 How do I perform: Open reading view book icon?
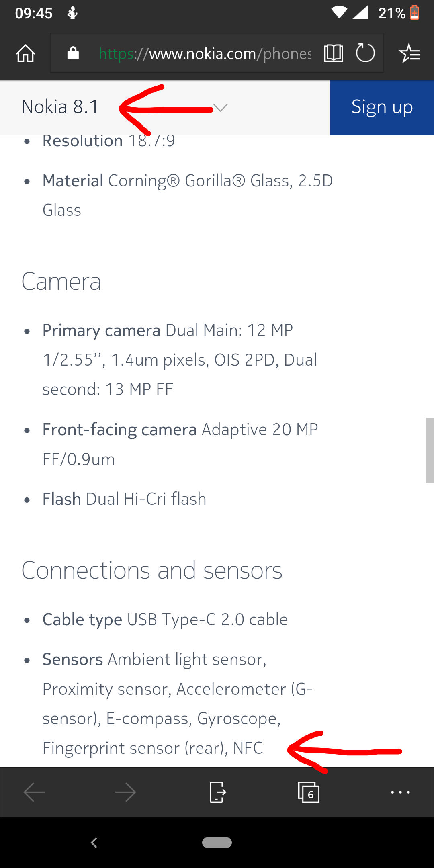pyautogui.click(x=334, y=53)
